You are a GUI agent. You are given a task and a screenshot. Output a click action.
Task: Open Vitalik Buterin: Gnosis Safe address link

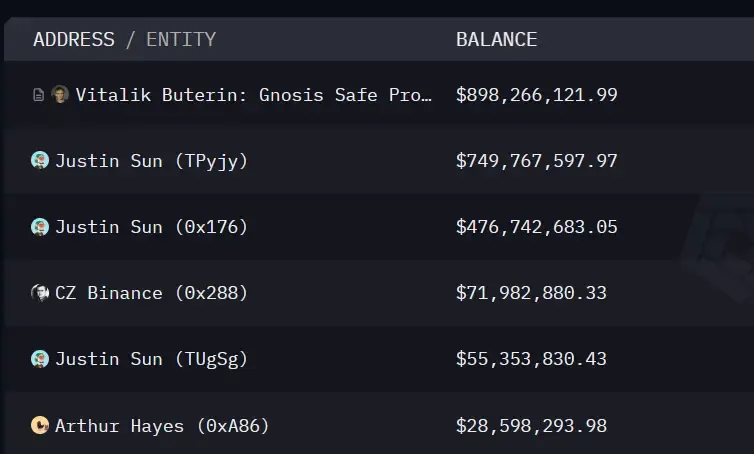point(255,95)
